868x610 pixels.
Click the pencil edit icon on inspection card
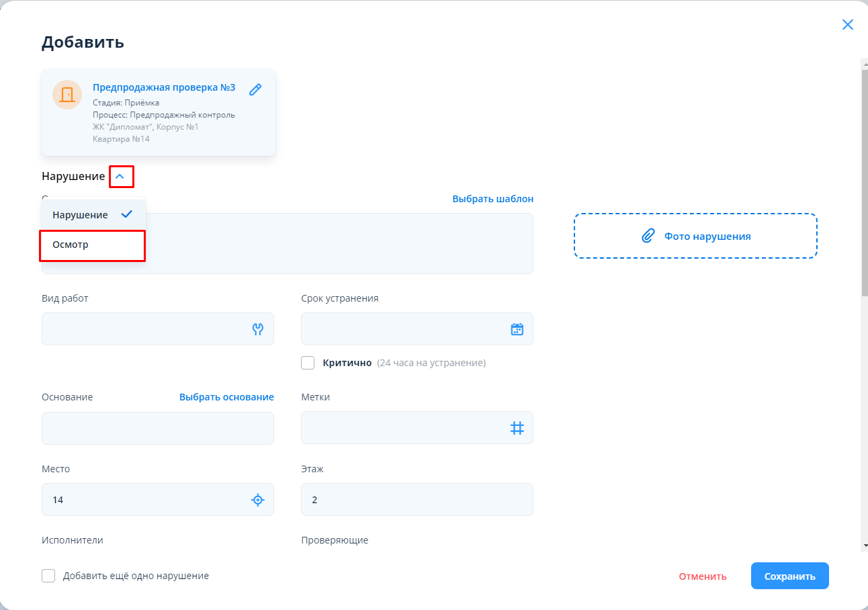click(255, 89)
